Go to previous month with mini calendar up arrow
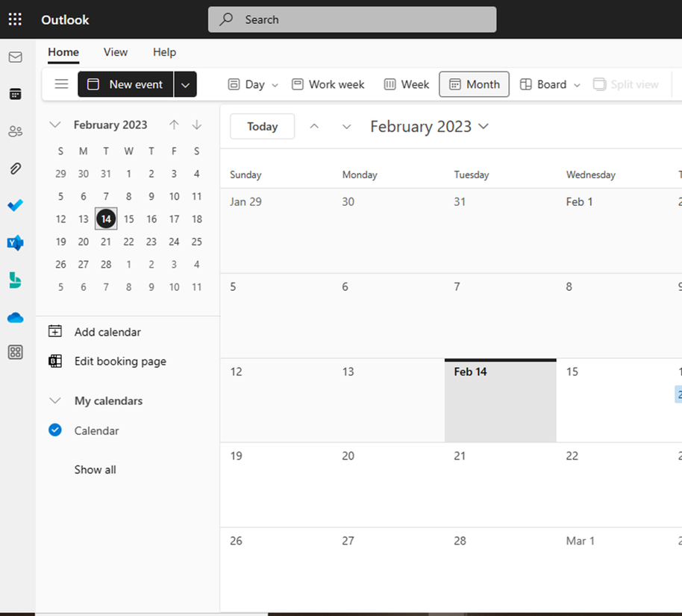Screen dimensions: 682x616 (x=174, y=125)
